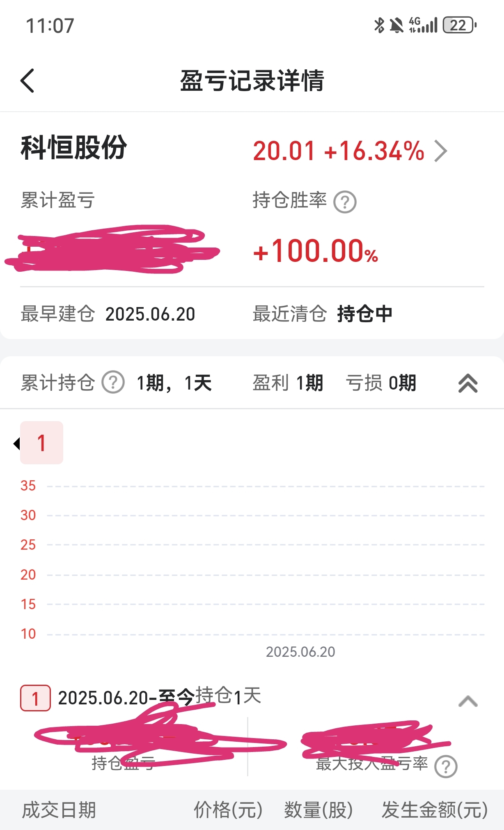Viewport: 504px width, 830px height.
Task: Tap the 4G signal strength icon
Action: click(423, 25)
